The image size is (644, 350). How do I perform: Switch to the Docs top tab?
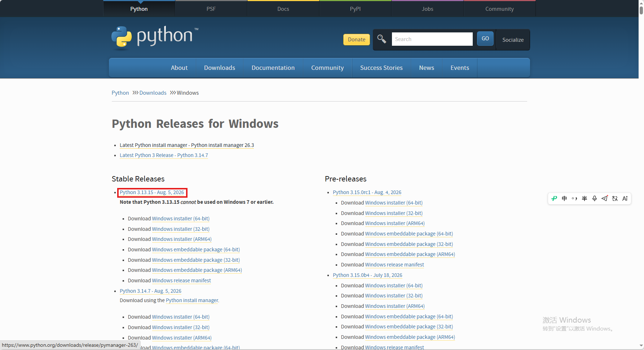(283, 9)
